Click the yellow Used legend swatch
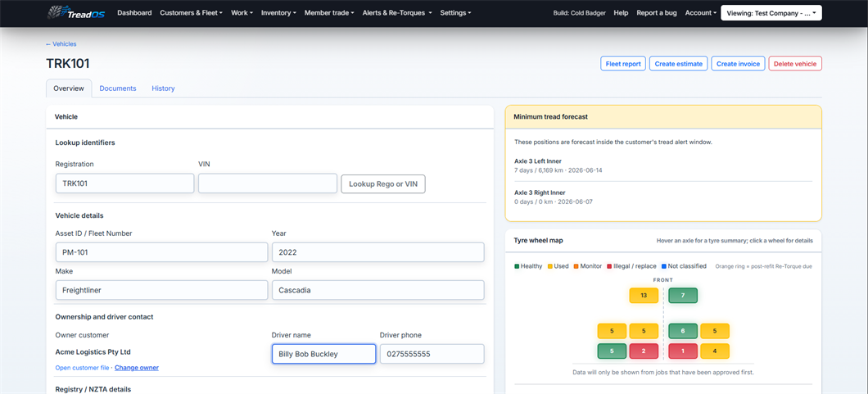Screen dimensions: 868x394 click(x=550, y=266)
